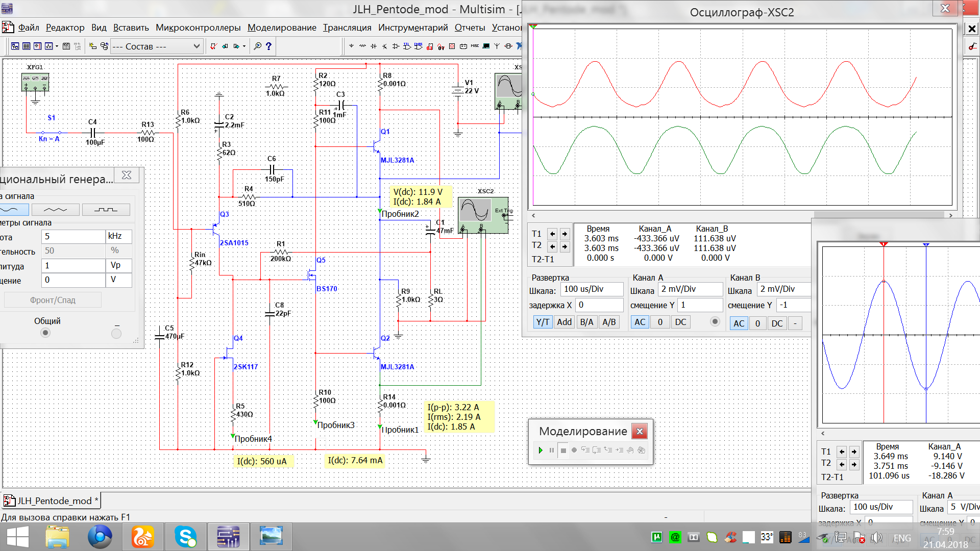Image resolution: width=980 pixels, height=551 pixels.
Task: Select square waveform in function generator
Action: (x=106, y=209)
